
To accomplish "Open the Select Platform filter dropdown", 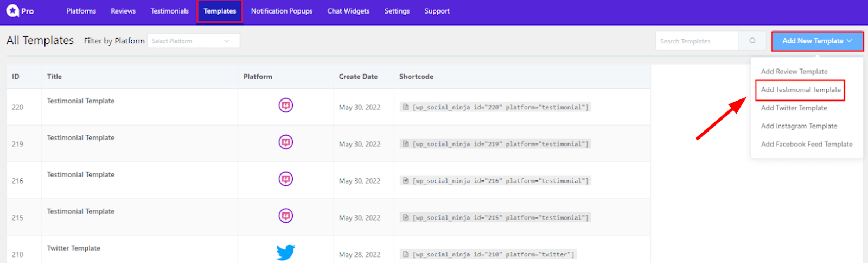I will point(194,41).
